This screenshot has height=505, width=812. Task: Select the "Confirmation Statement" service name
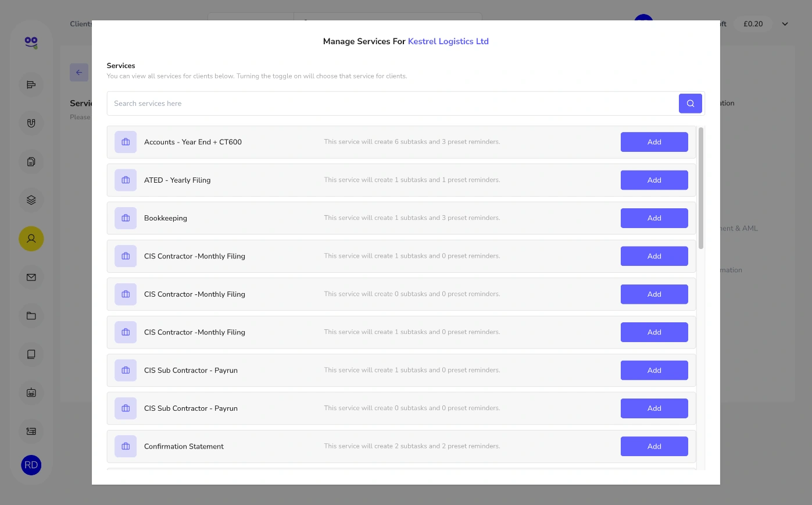point(184,447)
